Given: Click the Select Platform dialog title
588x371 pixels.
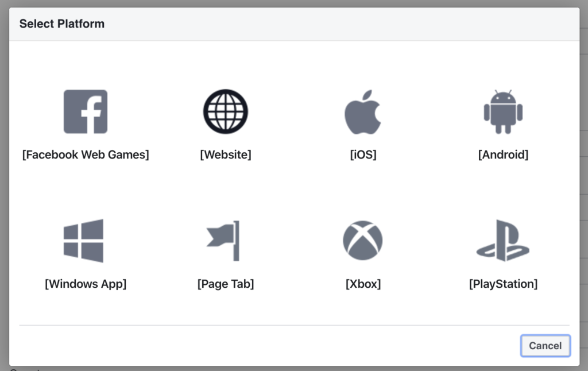Looking at the screenshot, I should pyautogui.click(x=62, y=24).
